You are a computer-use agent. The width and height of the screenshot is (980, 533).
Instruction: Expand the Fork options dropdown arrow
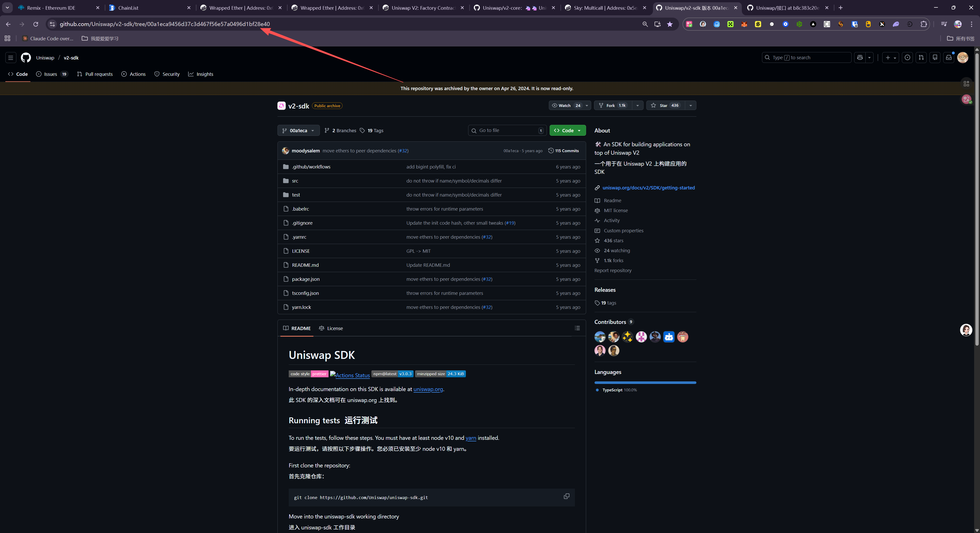637,105
